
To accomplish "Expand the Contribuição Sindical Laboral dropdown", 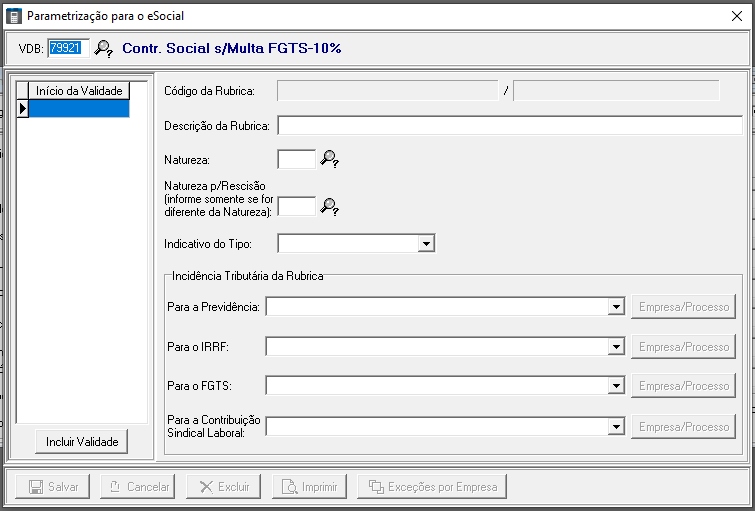I will [616, 427].
